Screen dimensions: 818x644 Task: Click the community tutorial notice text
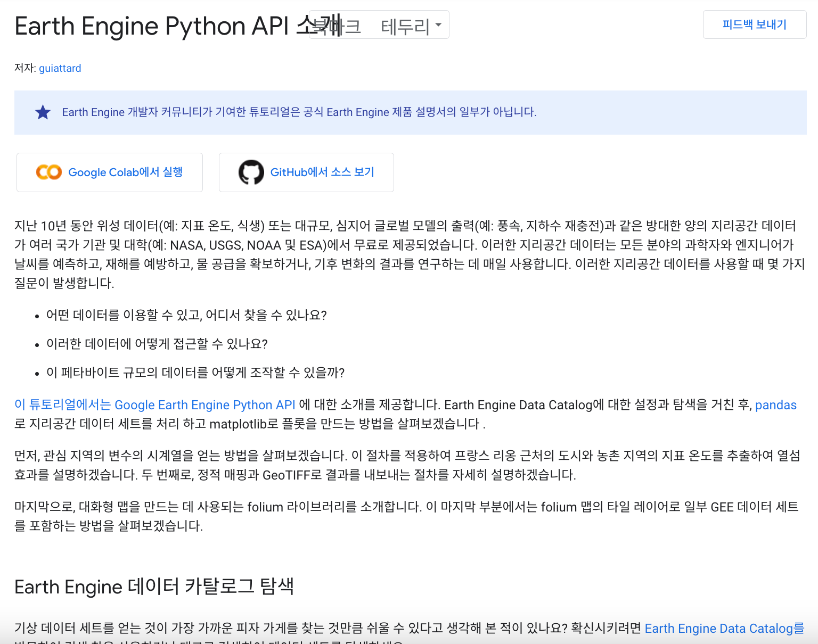tap(299, 112)
